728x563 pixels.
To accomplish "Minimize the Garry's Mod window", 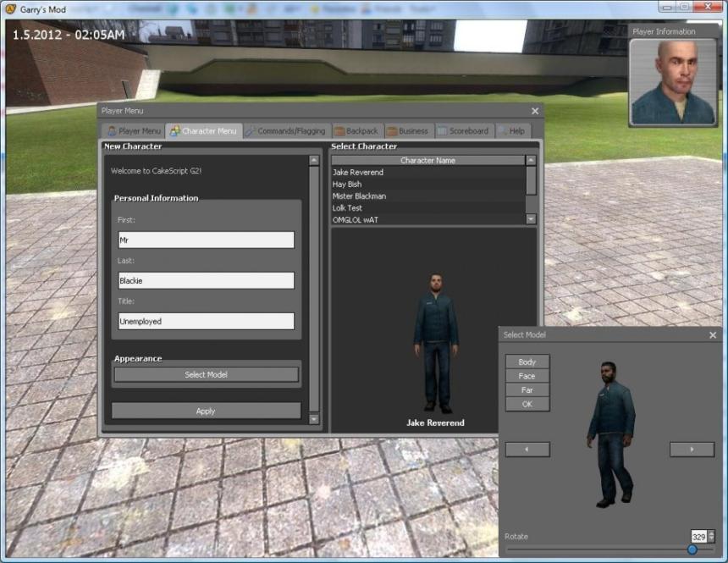I will click(667, 7).
